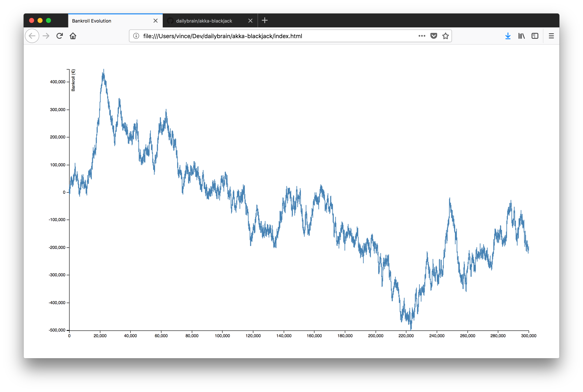Click the green fullscreen window button
The width and height of the screenshot is (583, 392).
coord(48,20)
